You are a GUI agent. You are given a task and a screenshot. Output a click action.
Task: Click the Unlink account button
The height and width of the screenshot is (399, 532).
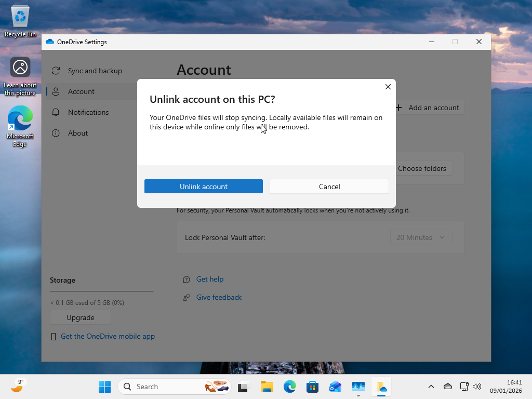(203, 186)
